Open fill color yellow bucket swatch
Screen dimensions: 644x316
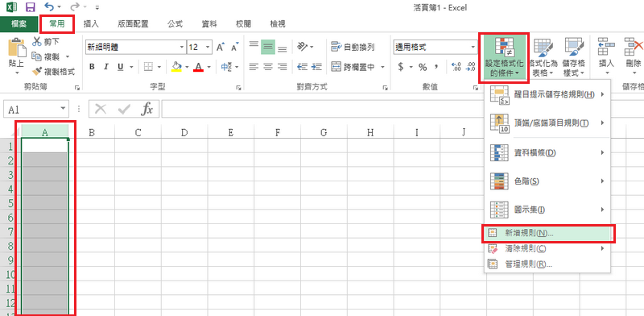176,67
